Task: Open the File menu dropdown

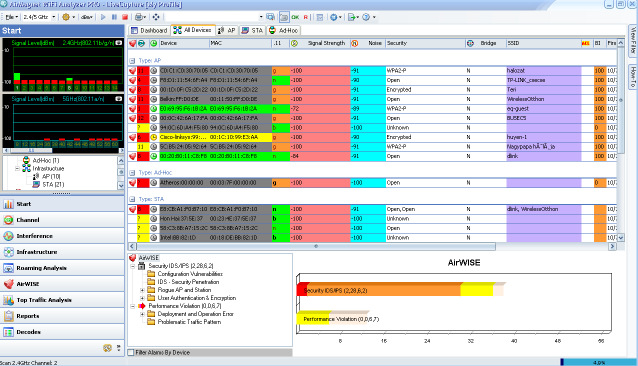Action: coord(12,17)
